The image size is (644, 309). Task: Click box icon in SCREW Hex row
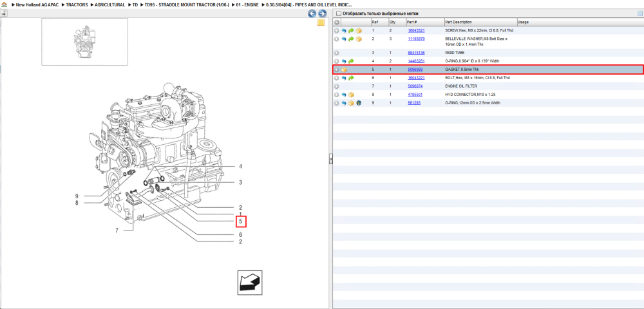pyautogui.click(x=359, y=31)
